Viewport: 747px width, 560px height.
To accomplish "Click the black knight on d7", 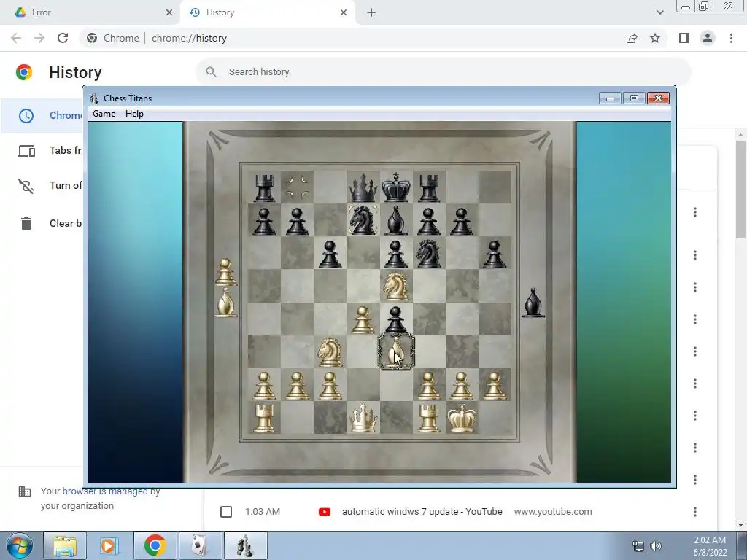I will point(363,221).
